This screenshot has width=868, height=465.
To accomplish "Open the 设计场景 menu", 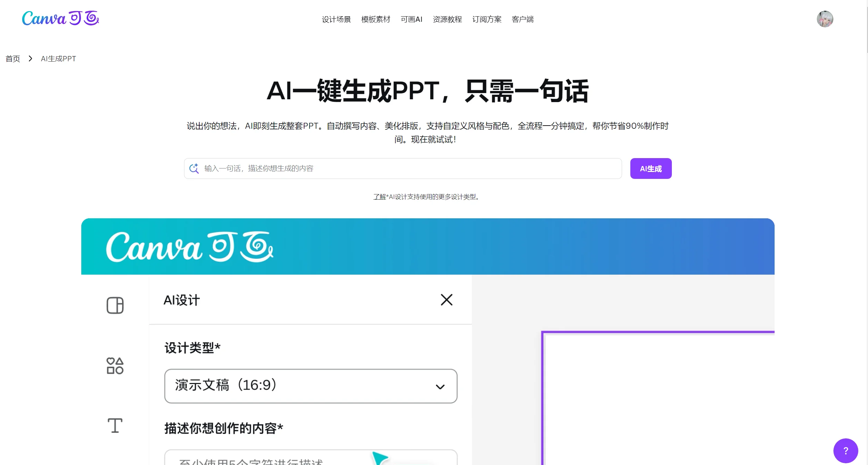I will click(336, 19).
